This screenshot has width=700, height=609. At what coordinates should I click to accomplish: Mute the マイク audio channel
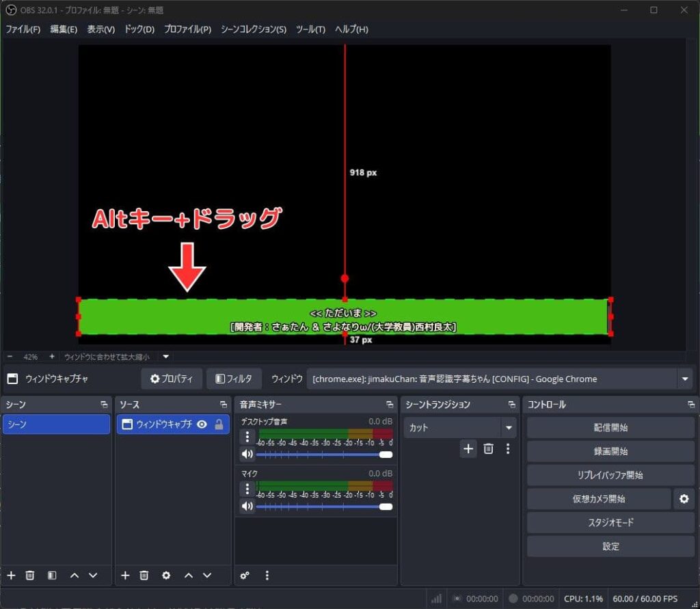point(247,506)
